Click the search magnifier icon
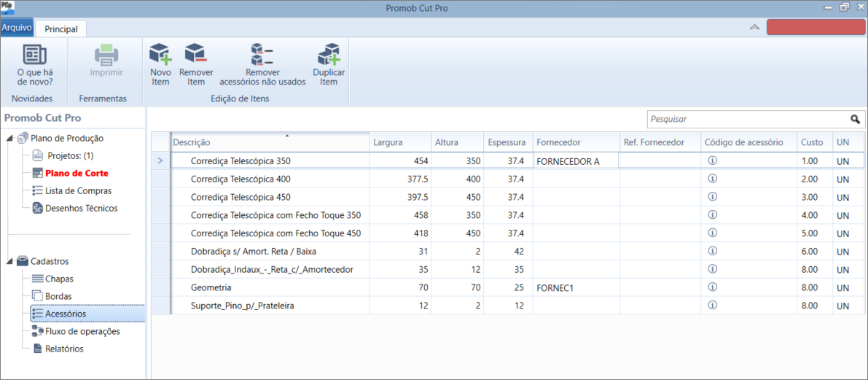868x380 pixels. pyautogui.click(x=856, y=119)
